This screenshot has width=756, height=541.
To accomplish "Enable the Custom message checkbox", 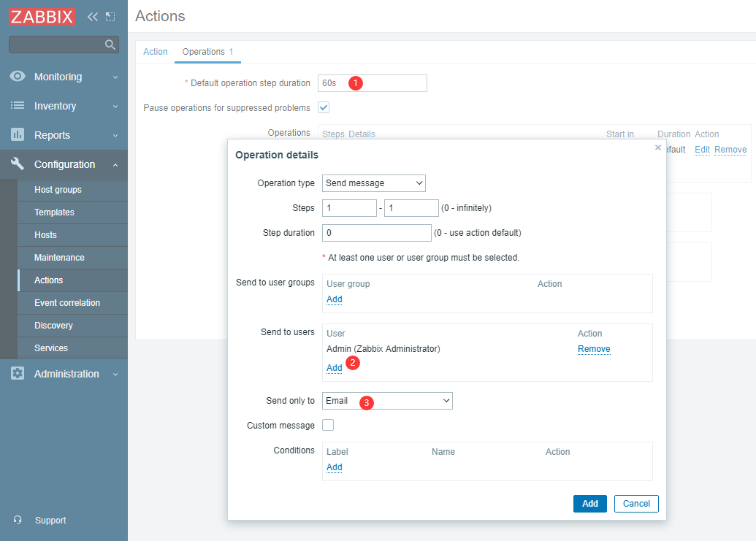I will 328,425.
